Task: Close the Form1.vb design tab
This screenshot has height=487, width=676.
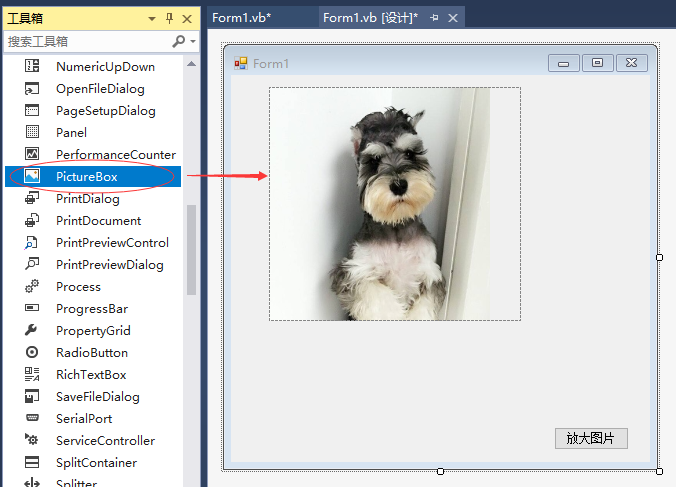Action: point(453,18)
